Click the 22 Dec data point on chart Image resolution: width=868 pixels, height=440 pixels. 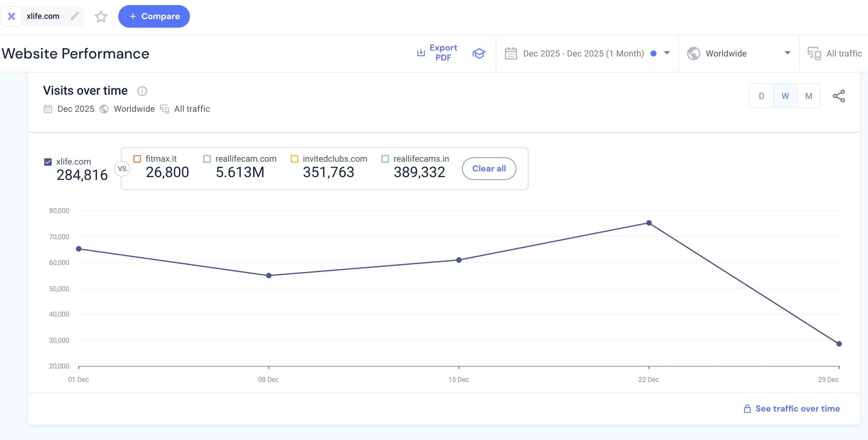point(649,223)
